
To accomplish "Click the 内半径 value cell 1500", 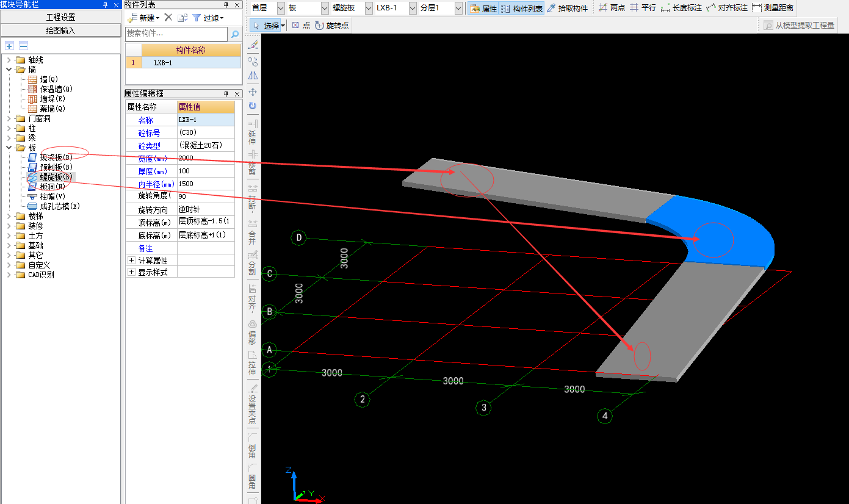I will [206, 184].
